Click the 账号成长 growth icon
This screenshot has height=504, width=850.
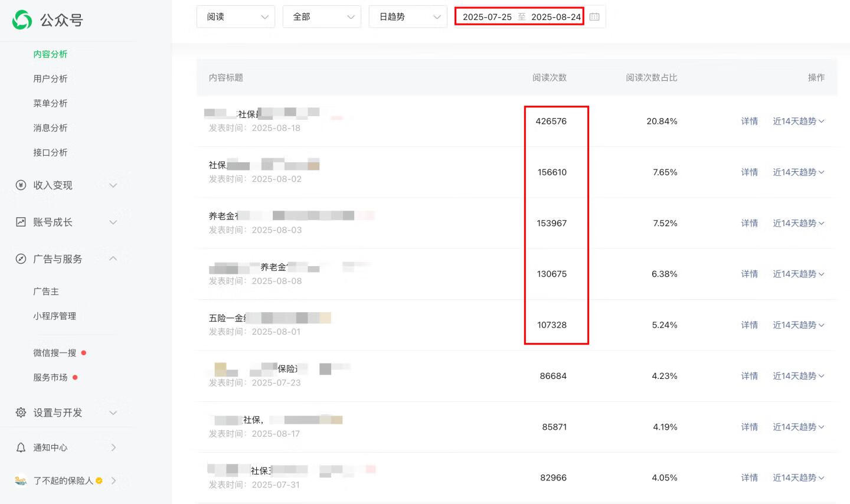(x=21, y=222)
